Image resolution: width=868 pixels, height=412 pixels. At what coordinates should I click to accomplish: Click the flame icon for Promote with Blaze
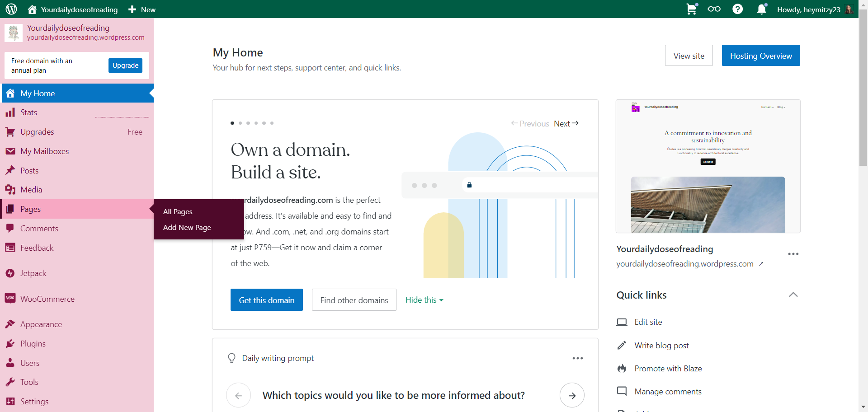622,369
